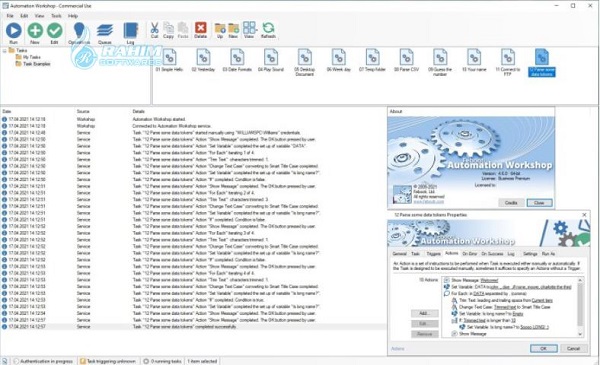Select the My Tasks folder

(28, 57)
